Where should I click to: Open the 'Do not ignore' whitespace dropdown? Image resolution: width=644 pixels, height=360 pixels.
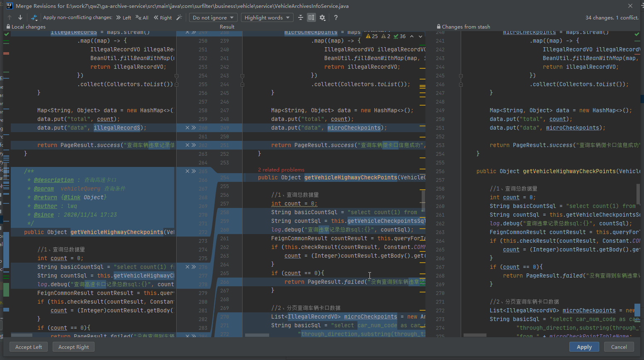(x=214, y=17)
